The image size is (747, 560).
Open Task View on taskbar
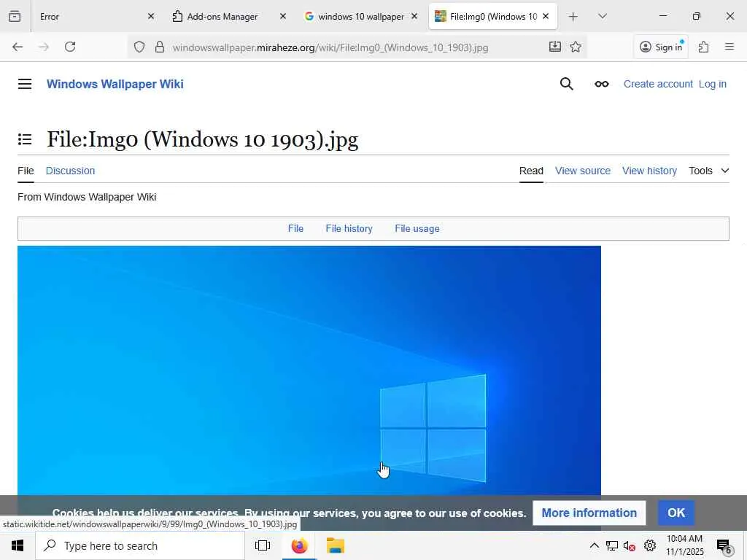tap(263, 545)
